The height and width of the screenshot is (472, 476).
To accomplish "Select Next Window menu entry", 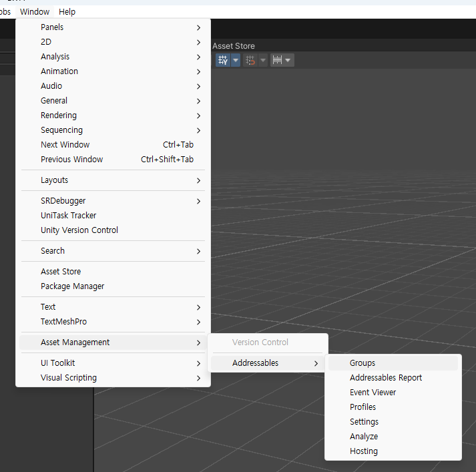I will 113,145.
